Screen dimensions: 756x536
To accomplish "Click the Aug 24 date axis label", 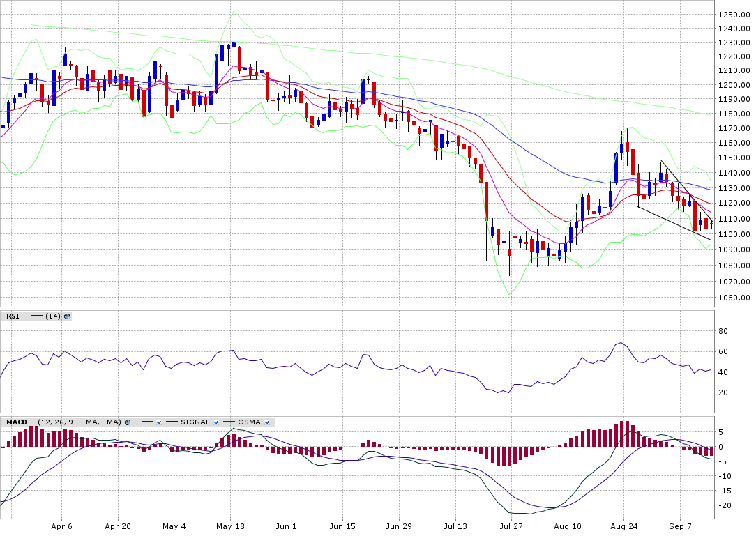I will (x=624, y=526).
